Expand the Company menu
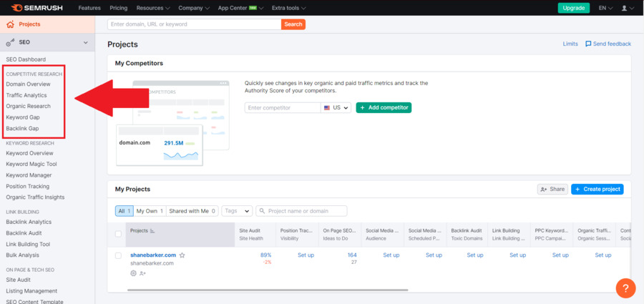This screenshot has width=644, height=304. [194, 8]
